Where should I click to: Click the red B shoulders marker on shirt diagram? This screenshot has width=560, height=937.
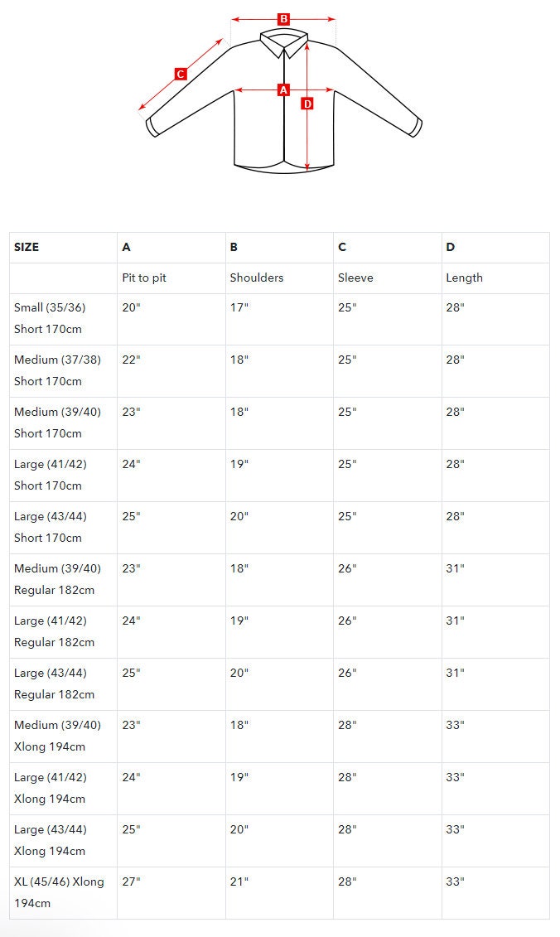tap(283, 19)
